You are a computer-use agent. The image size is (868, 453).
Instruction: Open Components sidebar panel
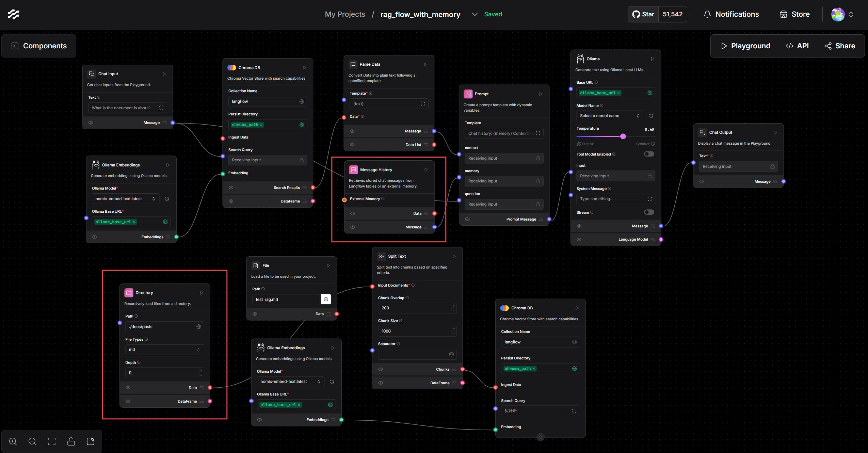pyautogui.click(x=39, y=46)
